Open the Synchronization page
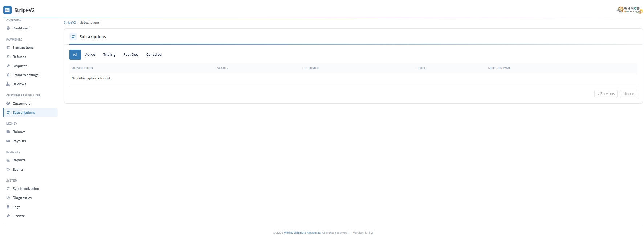This screenshot has height=237, width=644. coord(30,189)
